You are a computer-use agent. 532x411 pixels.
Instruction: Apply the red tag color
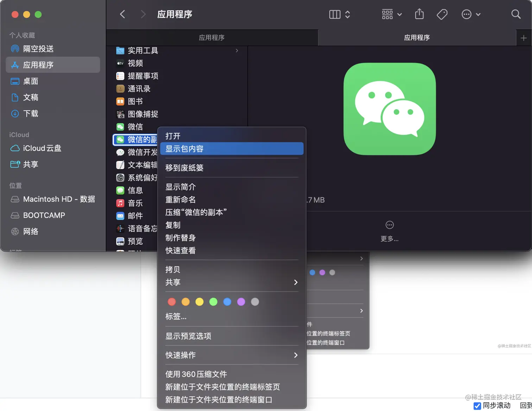click(172, 302)
